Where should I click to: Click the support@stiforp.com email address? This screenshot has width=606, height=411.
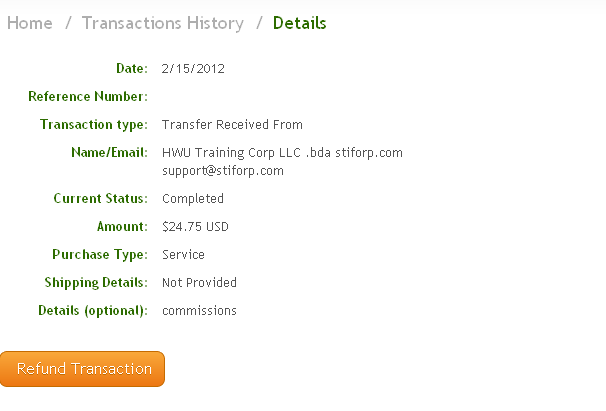tap(223, 171)
